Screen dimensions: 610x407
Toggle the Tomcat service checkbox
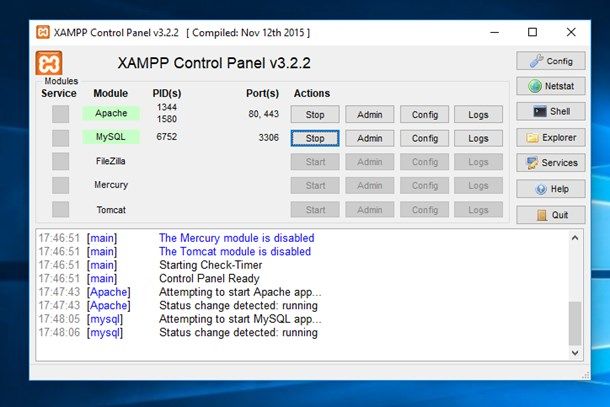coord(61,209)
